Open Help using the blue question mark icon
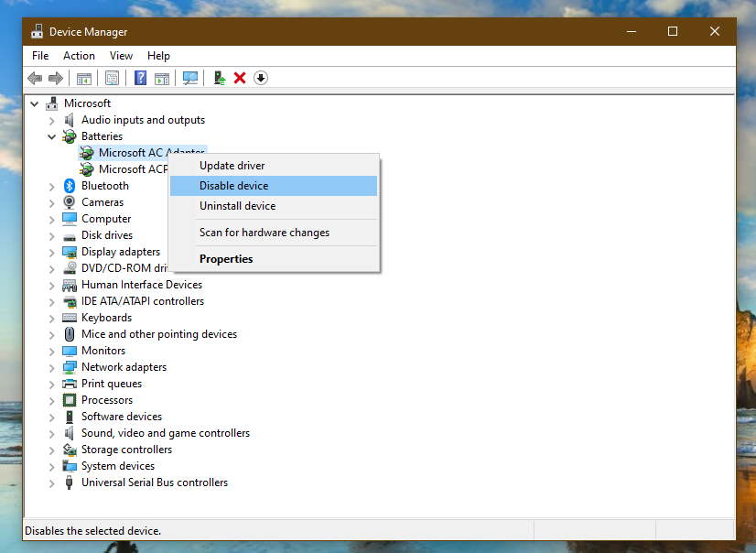756x553 pixels. click(x=139, y=78)
